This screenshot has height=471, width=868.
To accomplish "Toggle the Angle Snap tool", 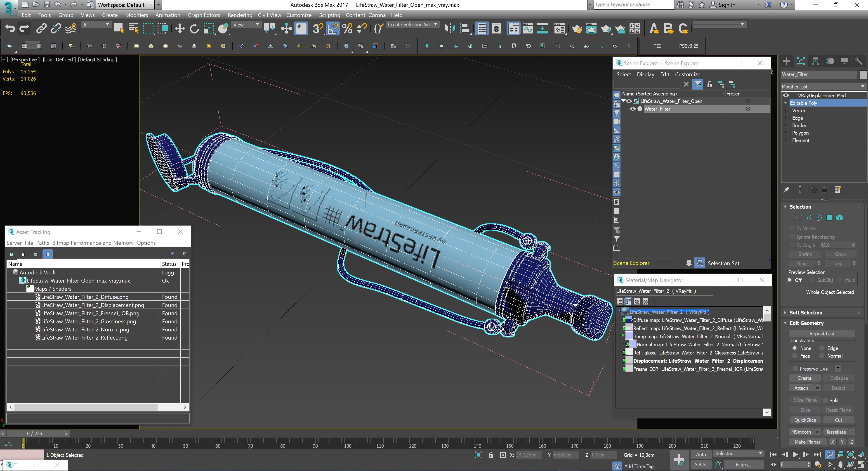I will [x=333, y=28].
